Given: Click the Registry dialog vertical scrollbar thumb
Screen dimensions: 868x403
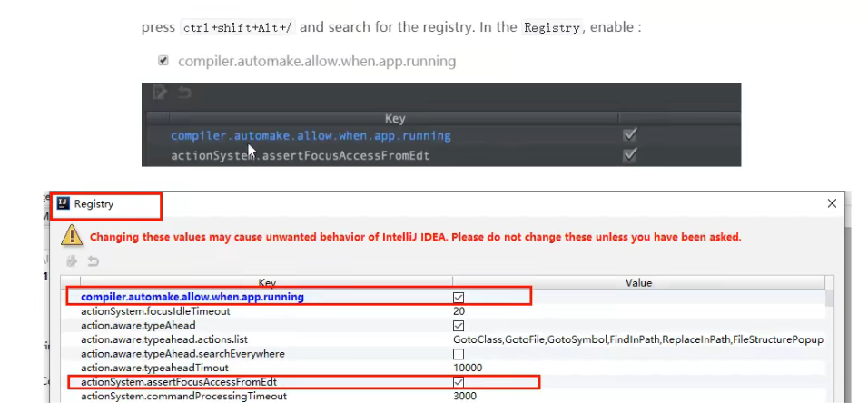Looking at the screenshot, I should 829,298.
